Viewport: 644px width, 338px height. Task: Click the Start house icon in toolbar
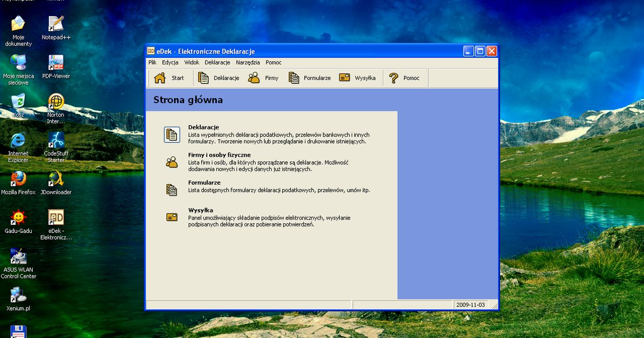(x=160, y=78)
